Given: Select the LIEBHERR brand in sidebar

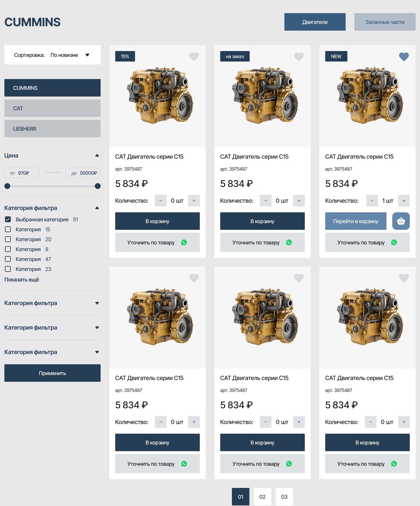Looking at the screenshot, I should click(52, 129).
